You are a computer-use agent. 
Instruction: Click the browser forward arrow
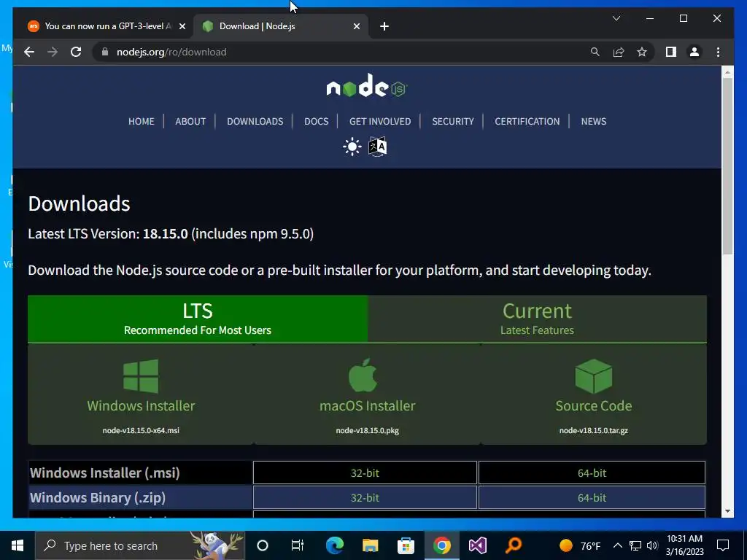tap(53, 52)
